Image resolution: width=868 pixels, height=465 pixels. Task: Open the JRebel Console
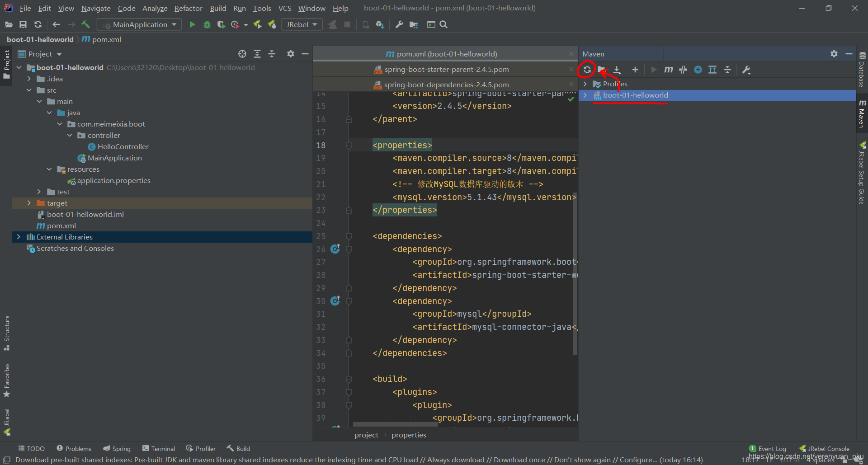pos(825,448)
